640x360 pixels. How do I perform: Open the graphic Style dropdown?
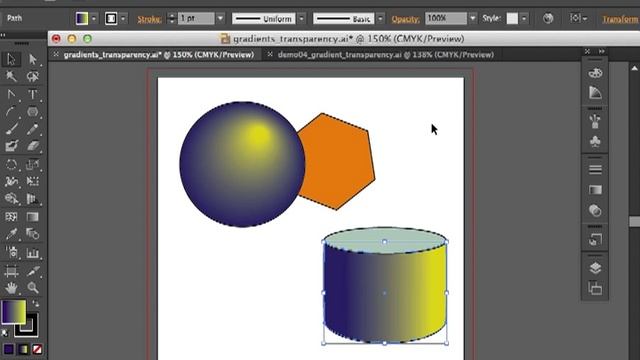pos(524,18)
